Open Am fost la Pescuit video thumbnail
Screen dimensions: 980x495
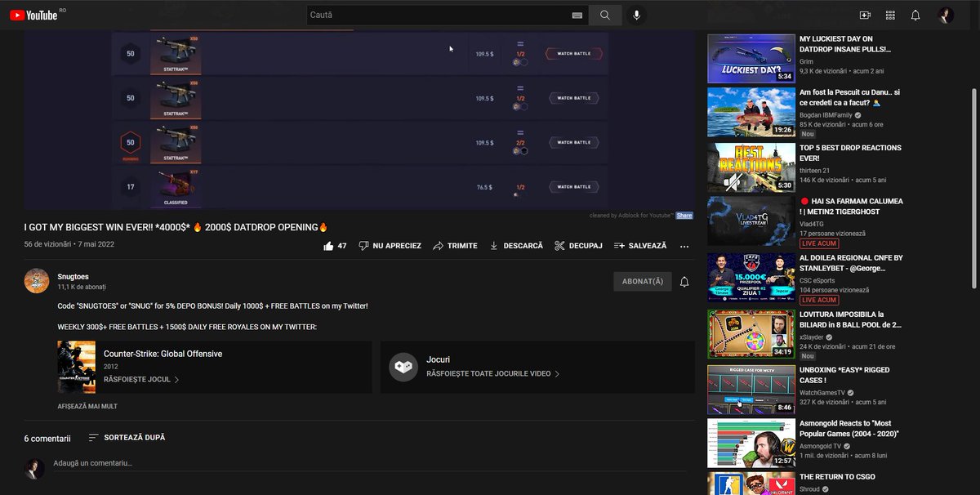pyautogui.click(x=751, y=113)
